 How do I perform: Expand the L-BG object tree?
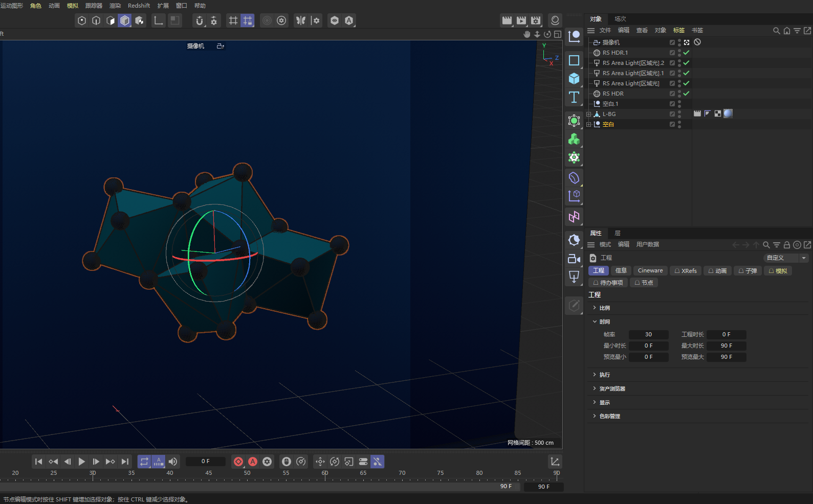(x=588, y=114)
